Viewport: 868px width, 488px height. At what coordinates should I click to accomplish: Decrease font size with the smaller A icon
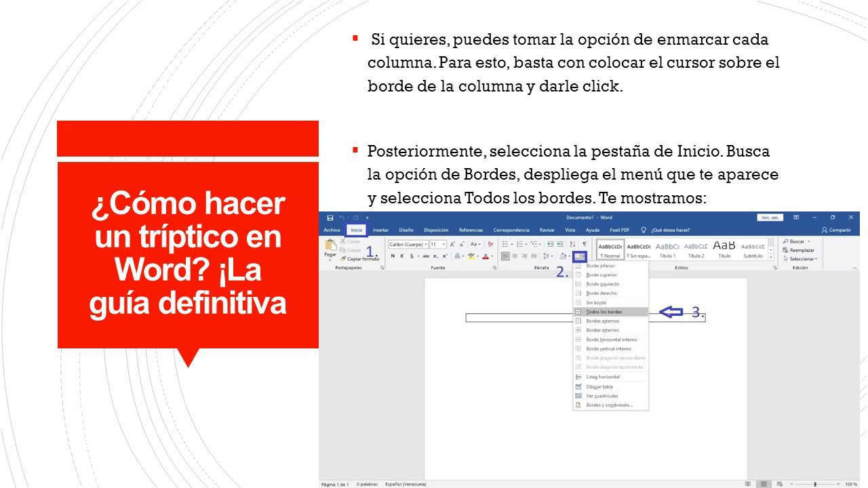tap(462, 245)
